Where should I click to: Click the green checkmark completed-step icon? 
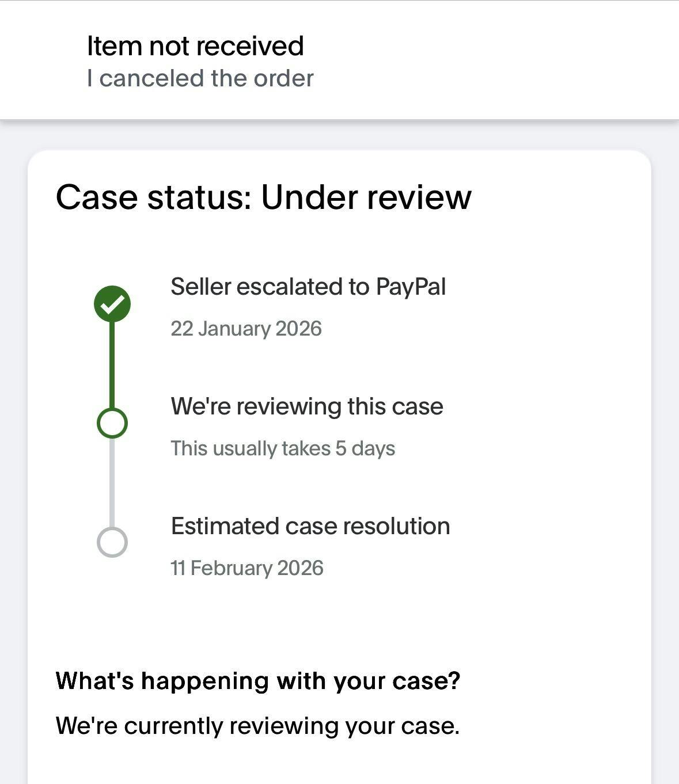click(112, 304)
